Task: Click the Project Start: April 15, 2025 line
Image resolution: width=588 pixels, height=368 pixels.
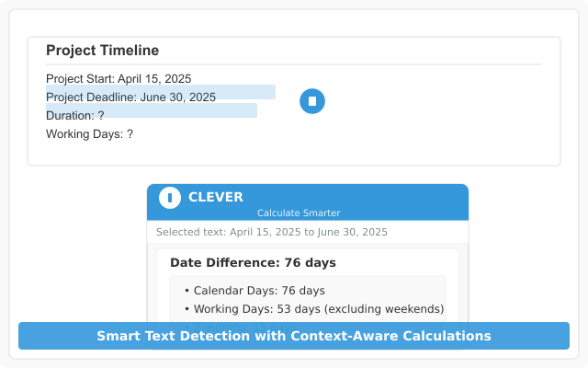Action: pyautogui.click(x=119, y=79)
